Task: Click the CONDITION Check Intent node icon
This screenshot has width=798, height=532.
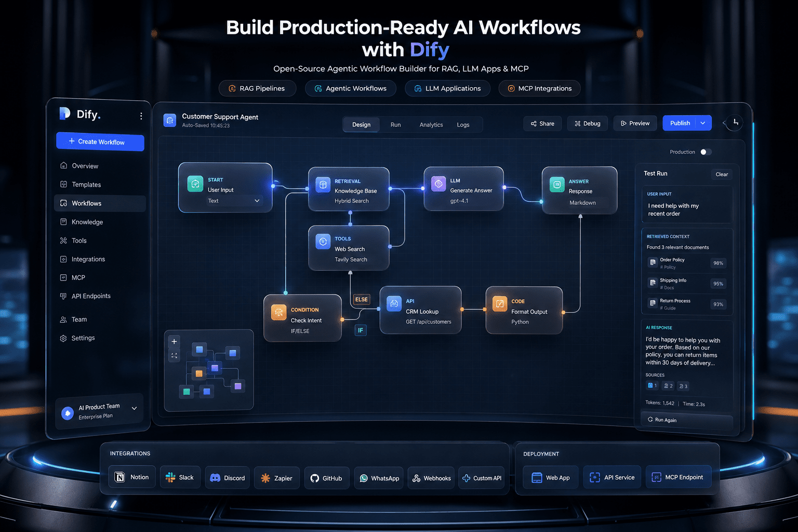Action: (278, 312)
